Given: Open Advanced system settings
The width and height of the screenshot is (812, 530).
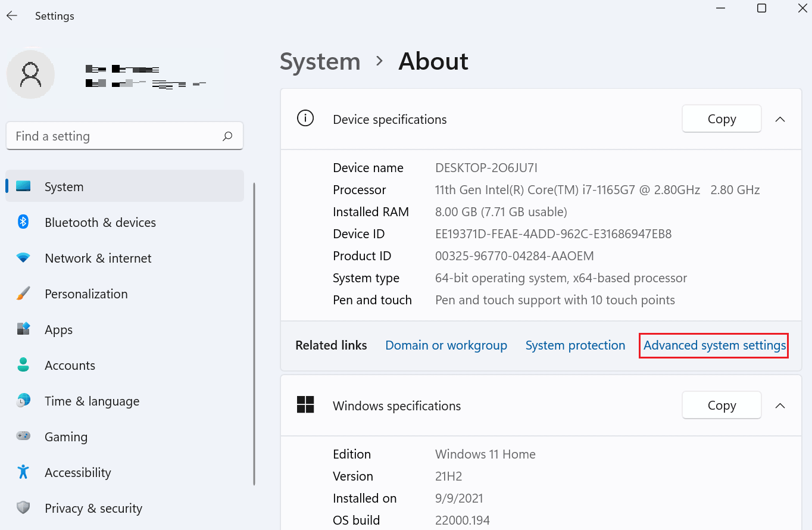Looking at the screenshot, I should (713, 345).
